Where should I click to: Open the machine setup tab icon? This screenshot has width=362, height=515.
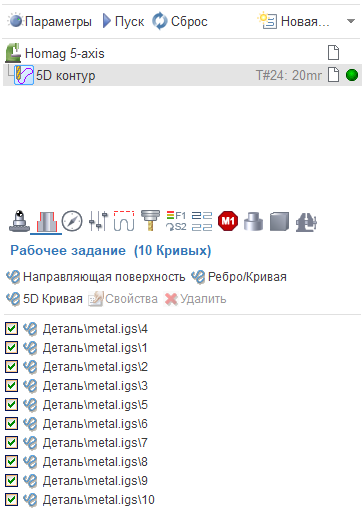point(19,221)
